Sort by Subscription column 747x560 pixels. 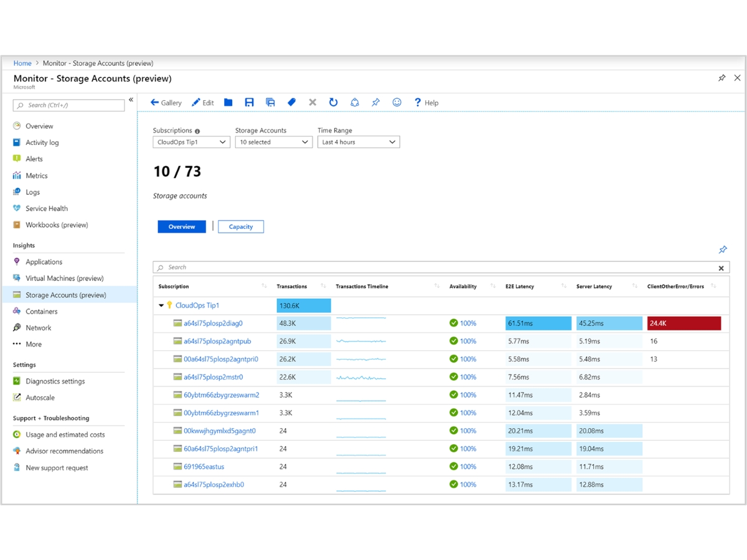click(264, 286)
